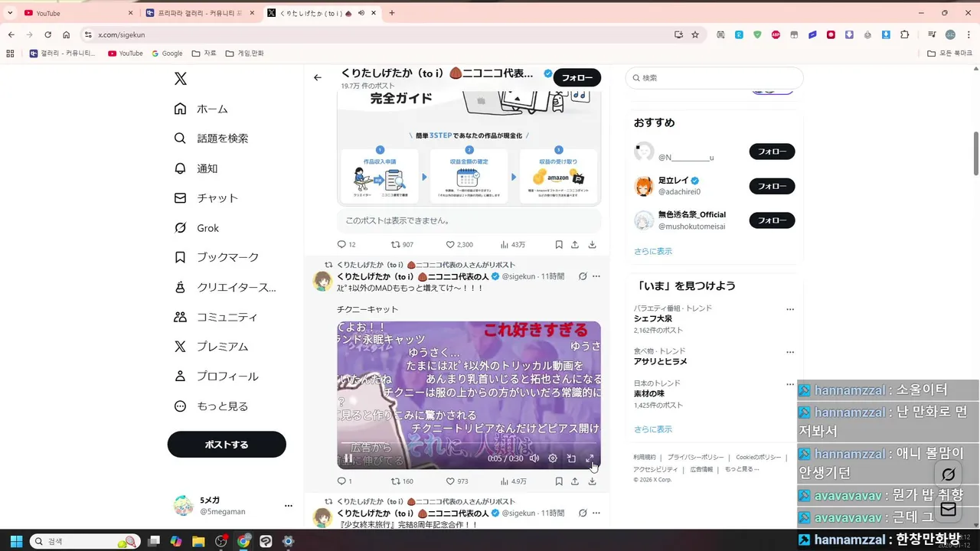The width and height of the screenshot is (980, 551).
Task: Mute the video with the speaker icon
Action: click(x=534, y=458)
